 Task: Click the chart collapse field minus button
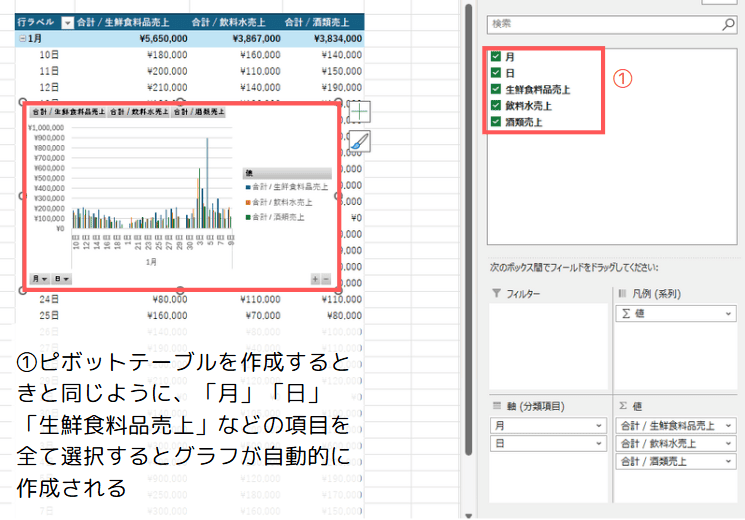tap(326, 279)
